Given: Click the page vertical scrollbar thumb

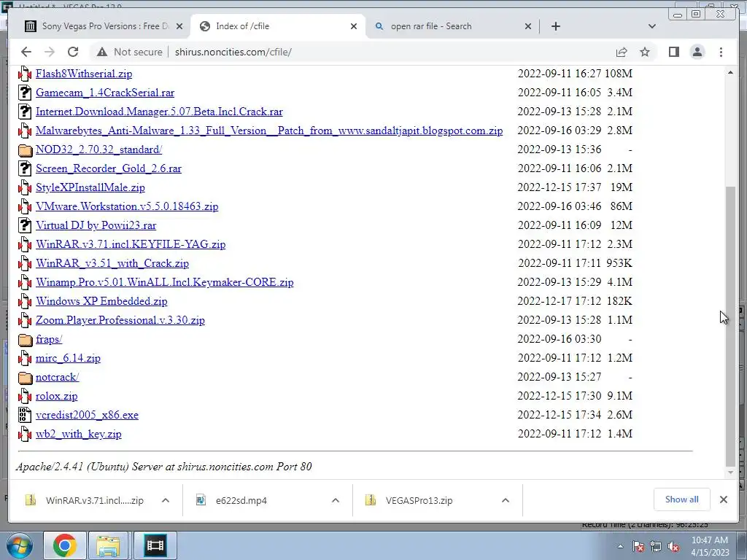Looking at the screenshot, I should point(730,327).
